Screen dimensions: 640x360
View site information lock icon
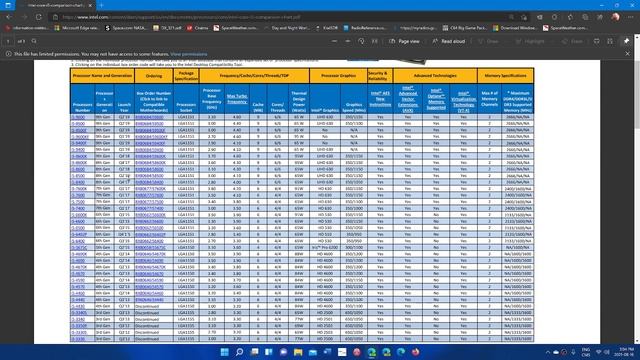[56, 17]
